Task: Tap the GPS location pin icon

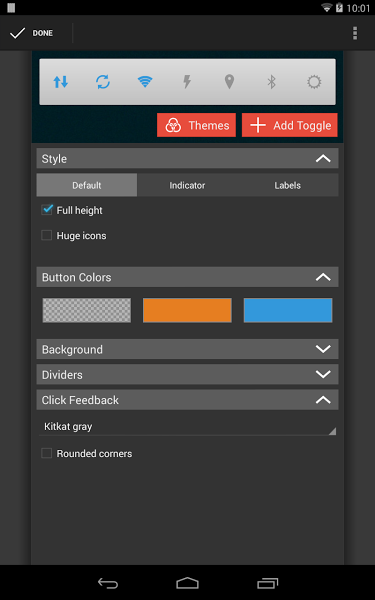Action: coord(229,82)
